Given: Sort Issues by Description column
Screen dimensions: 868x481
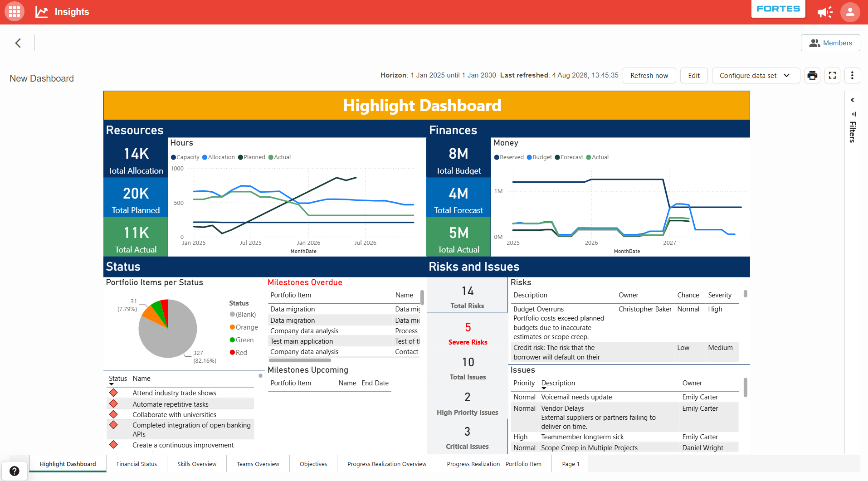Looking at the screenshot, I should click(558, 383).
